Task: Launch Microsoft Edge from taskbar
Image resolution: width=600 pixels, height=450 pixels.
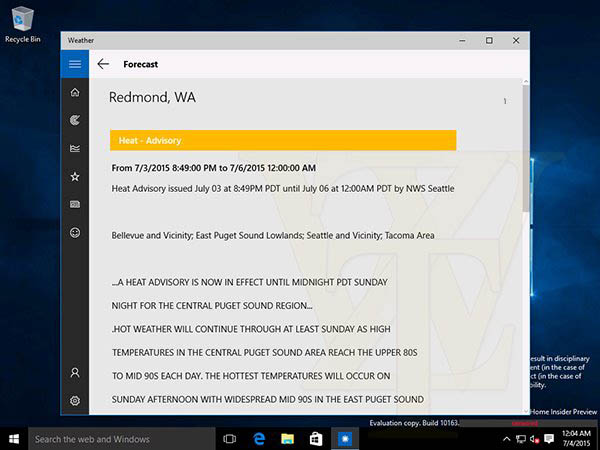Action: pos(259,439)
